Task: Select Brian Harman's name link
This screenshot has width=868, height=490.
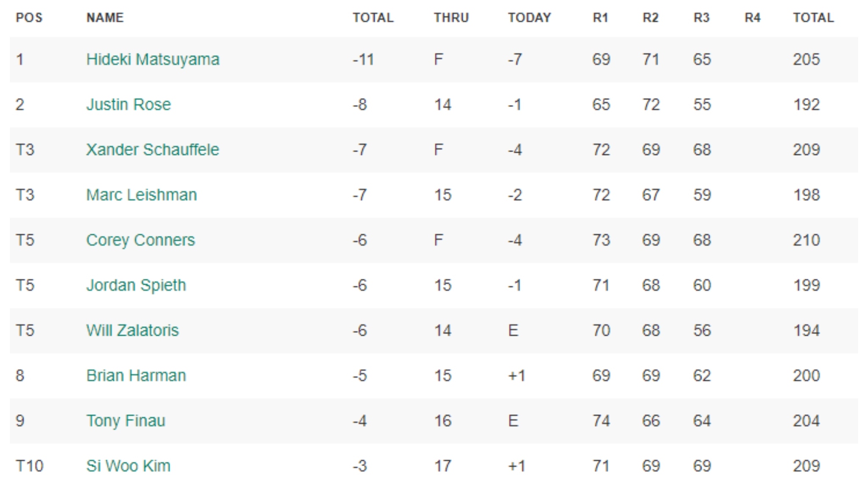Action: point(136,376)
